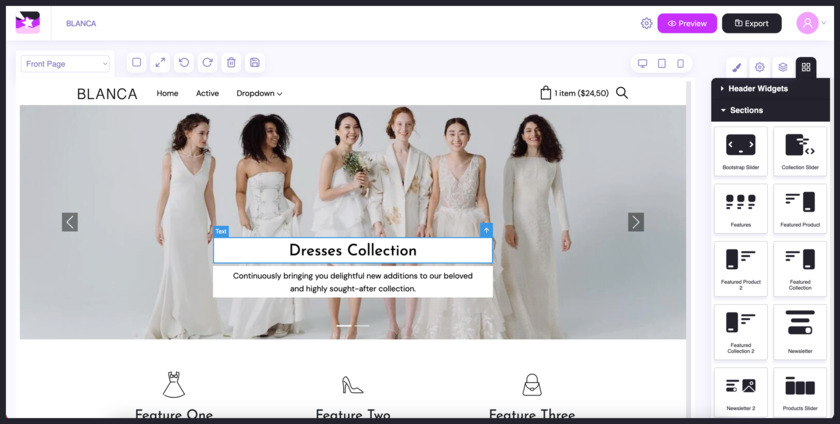Select the Collection Slider section thumbnail
The image size is (840, 424).
click(800, 151)
